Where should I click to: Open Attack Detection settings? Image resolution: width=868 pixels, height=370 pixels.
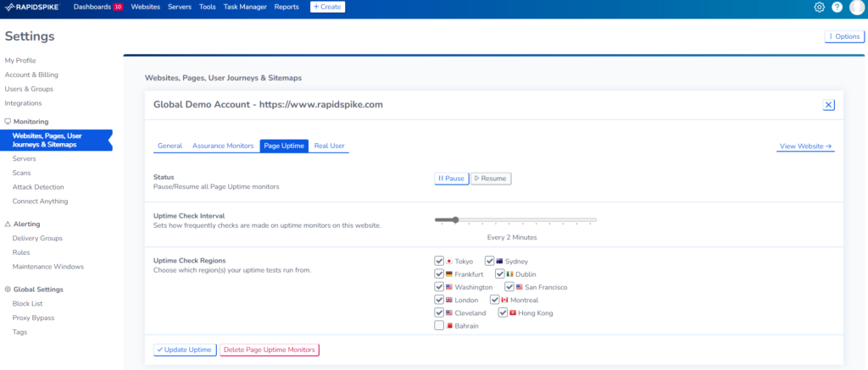(x=38, y=187)
